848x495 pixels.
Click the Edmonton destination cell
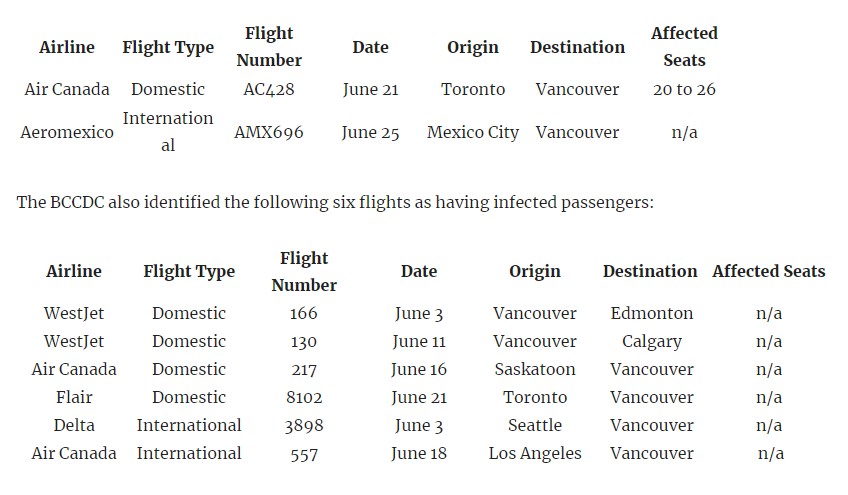(652, 313)
